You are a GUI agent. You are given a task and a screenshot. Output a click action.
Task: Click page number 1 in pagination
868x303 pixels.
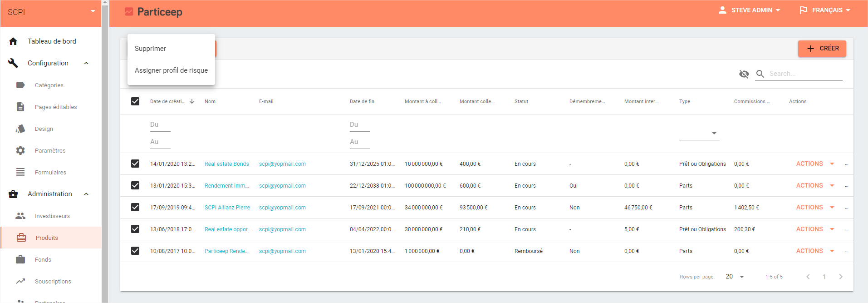pos(824,277)
